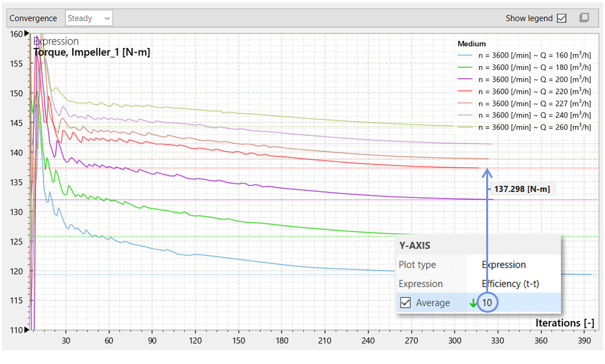Open the Steady convergence dropdown
This screenshot has height=364, width=605.
(x=89, y=18)
